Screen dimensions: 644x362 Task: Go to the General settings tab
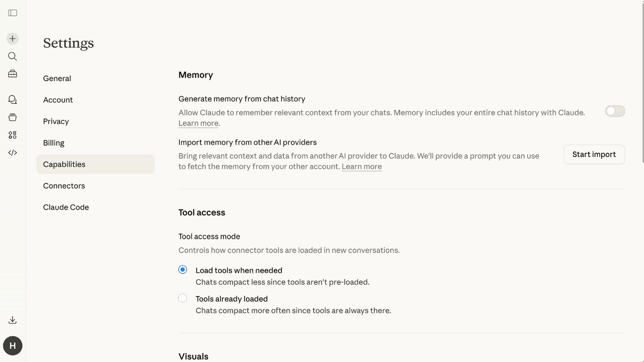(57, 78)
